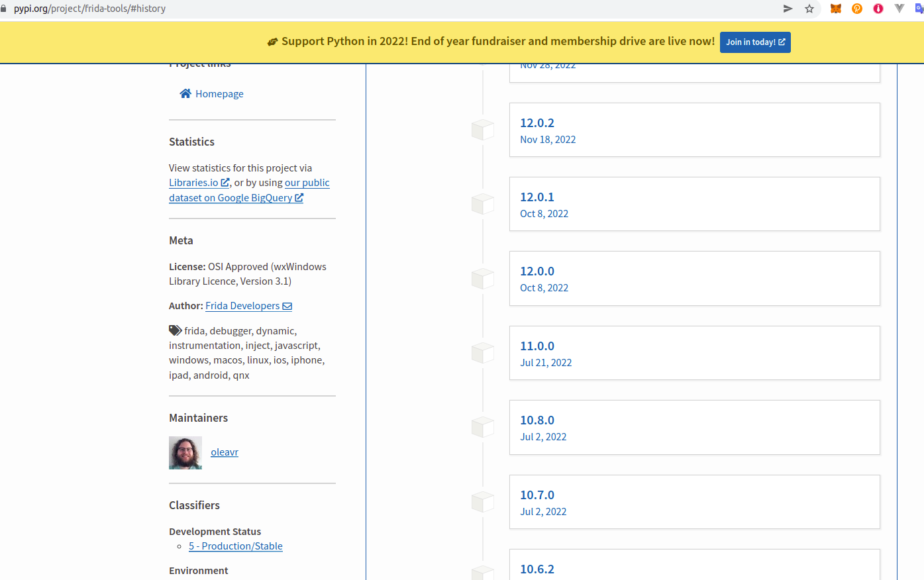Click the envelope icon after Frida Developers
Viewport: 924px width, 580px height.
(287, 306)
